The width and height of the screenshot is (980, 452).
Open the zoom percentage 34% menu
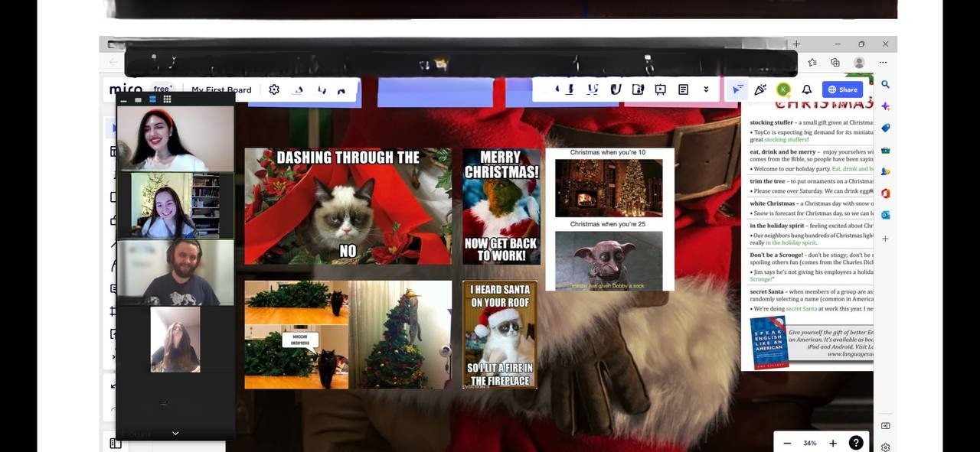[x=810, y=443]
